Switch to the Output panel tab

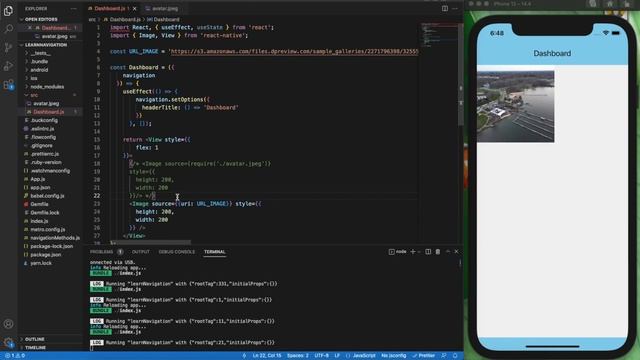click(141, 252)
